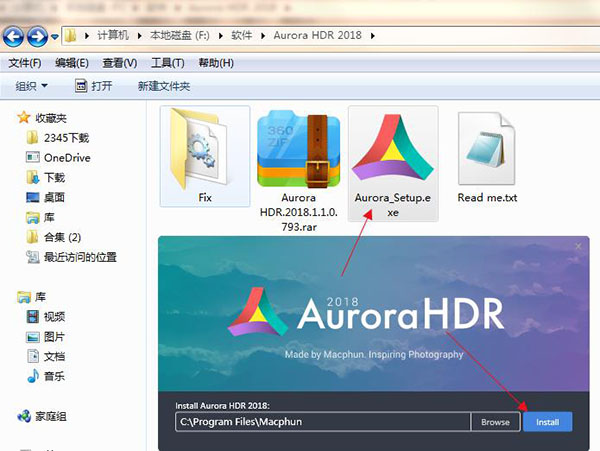The height and width of the screenshot is (451, 600).
Task: Open the 帮助(H) menu
Action: (x=216, y=63)
